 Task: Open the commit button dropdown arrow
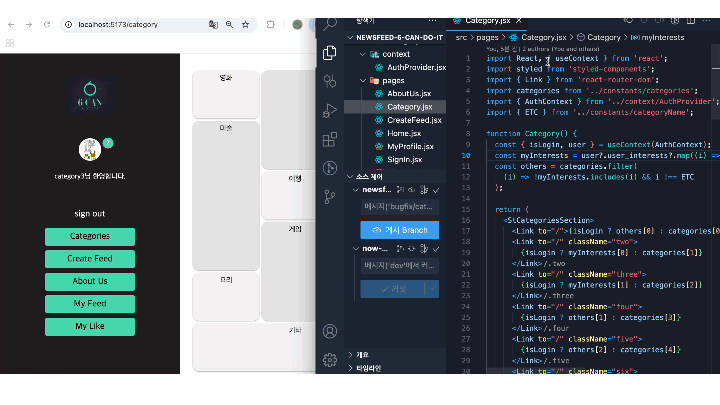coord(432,289)
